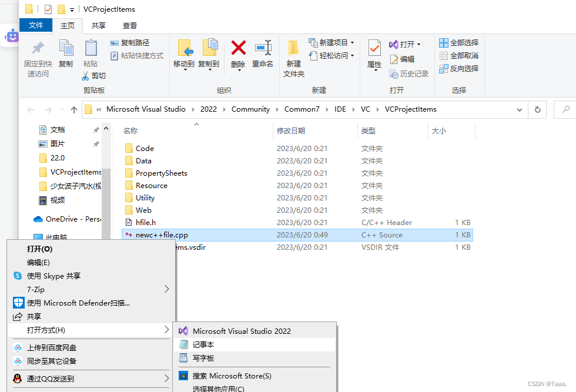576x392 pixels.
Task: Click the New folder (新建文件夹) icon
Action: [x=293, y=49]
